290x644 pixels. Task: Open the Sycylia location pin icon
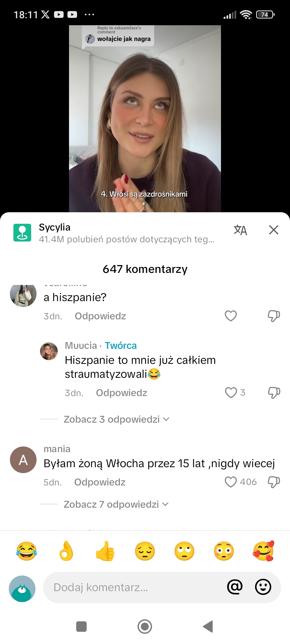pyautogui.click(x=22, y=233)
